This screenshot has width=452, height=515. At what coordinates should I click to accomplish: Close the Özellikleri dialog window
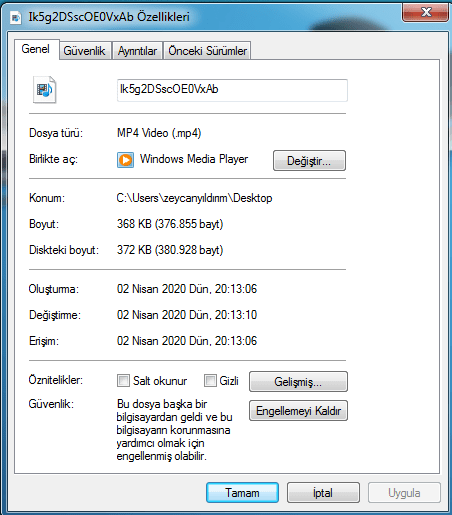pos(426,13)
